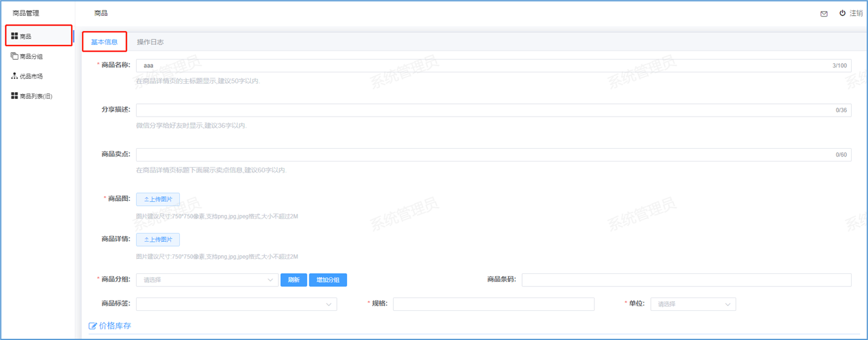Switch to the 操作日志 tab
This screenshot has height=340, width=868.
point(150,42)
